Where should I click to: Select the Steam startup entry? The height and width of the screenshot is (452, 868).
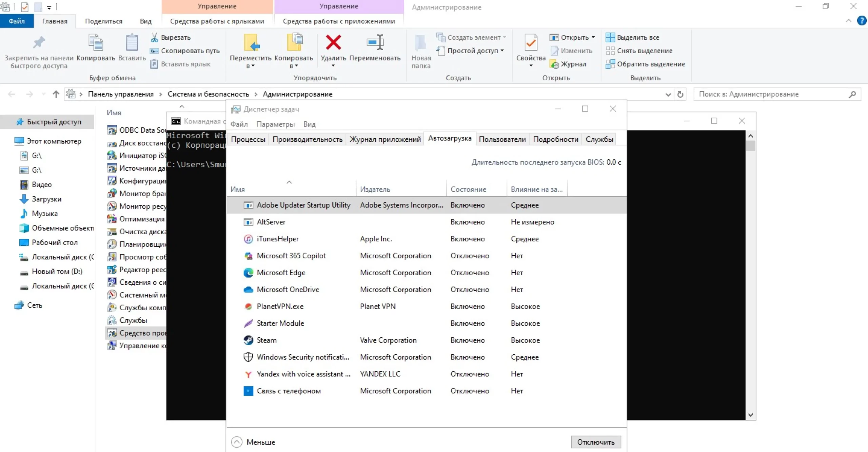267,340
